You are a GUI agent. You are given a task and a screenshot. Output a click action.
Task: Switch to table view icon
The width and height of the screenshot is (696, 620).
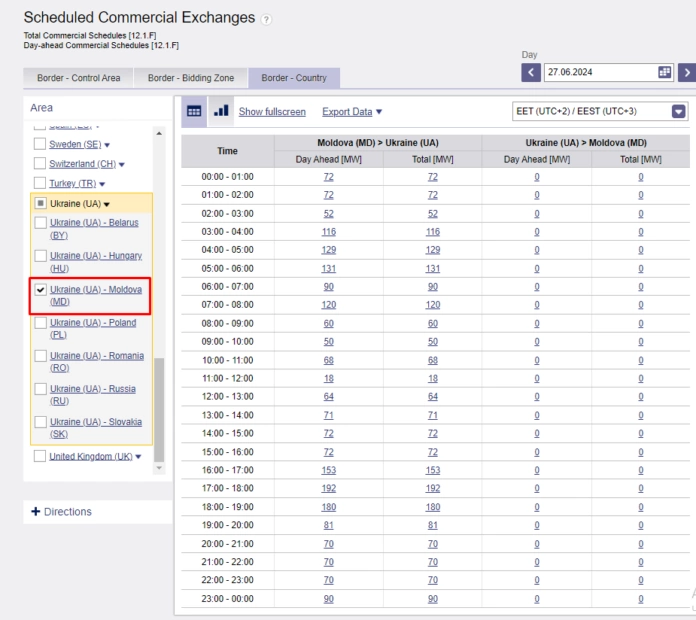pos(194,111)
